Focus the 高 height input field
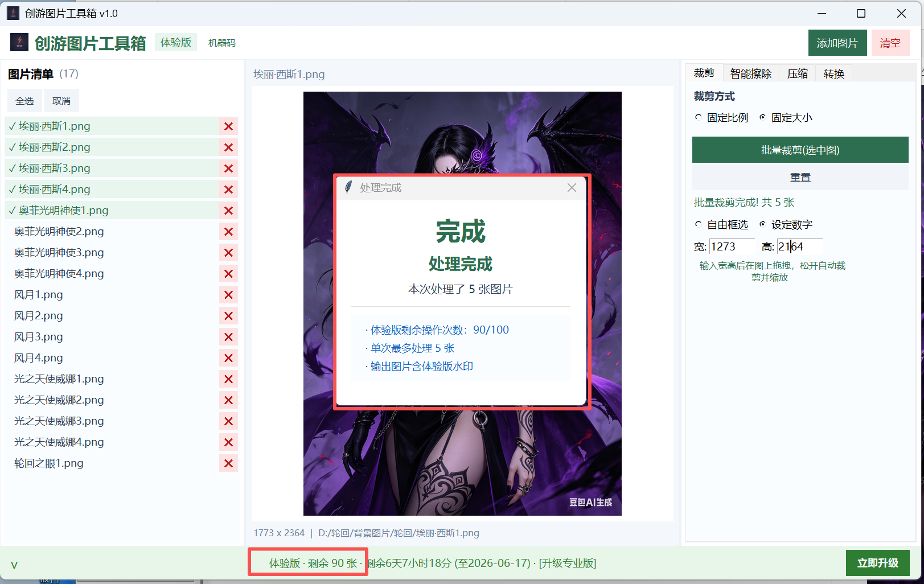 (x=799, y=246)
